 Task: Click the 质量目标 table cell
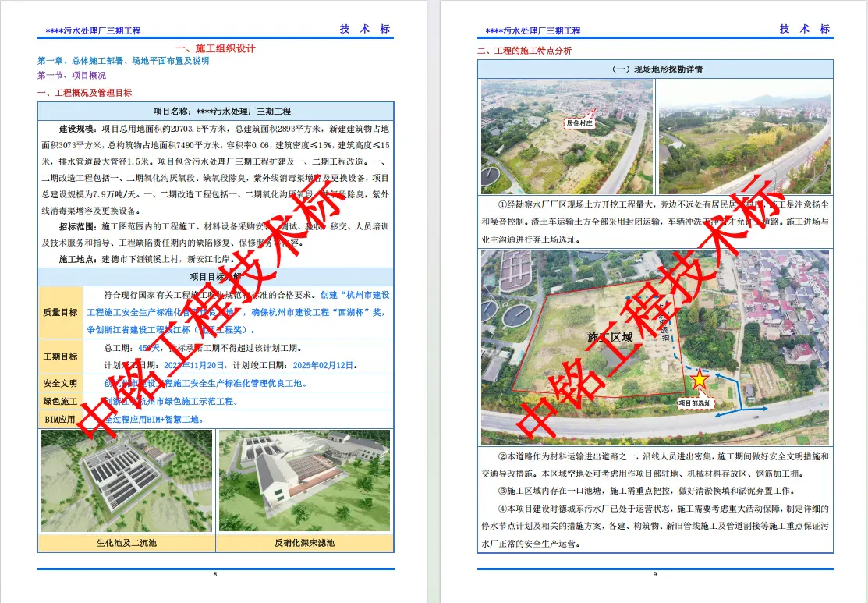pyautogui.click(x=60, y=312)
